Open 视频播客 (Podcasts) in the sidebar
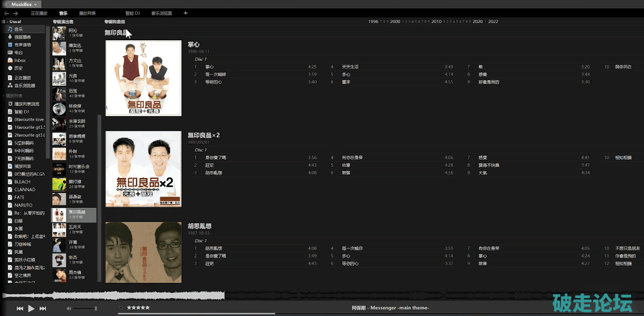This screenshot has width=644, height=316. (22, 37)
